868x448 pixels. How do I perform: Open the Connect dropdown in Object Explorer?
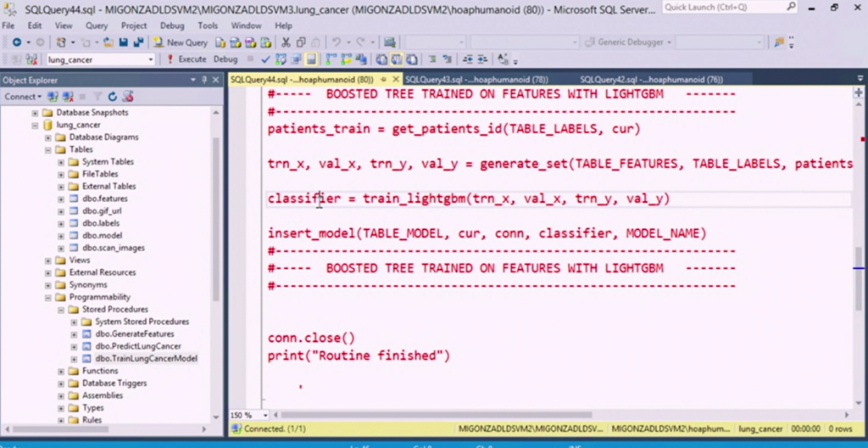click(23, 97)
